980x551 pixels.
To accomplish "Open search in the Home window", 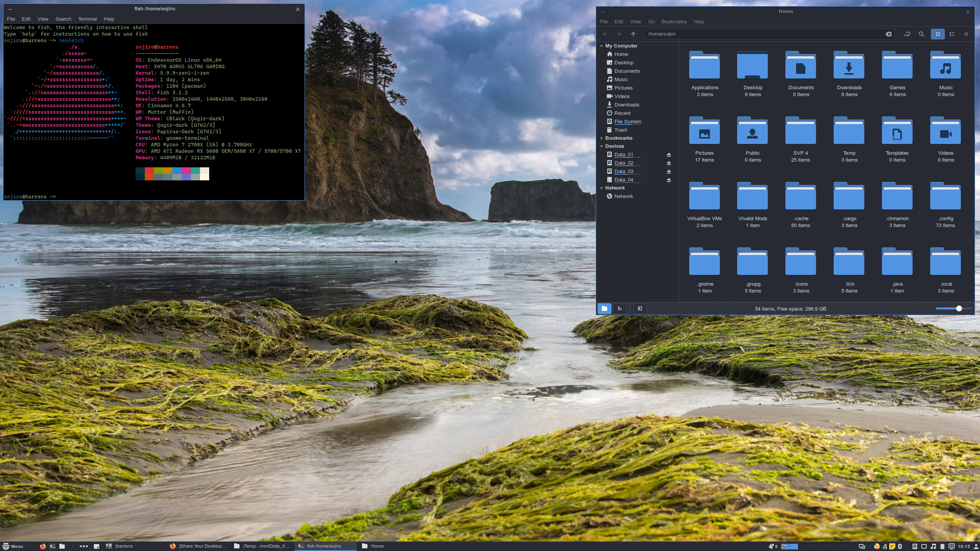I will 921,34.
